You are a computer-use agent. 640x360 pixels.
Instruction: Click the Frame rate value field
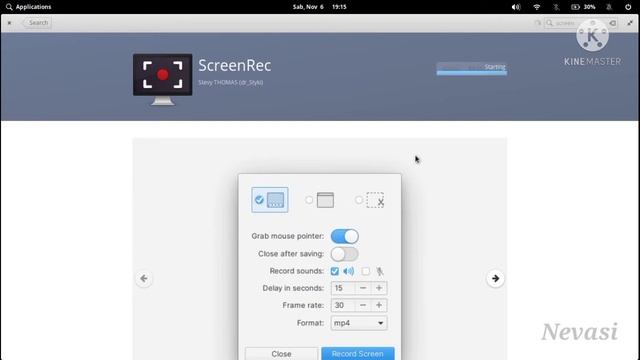tap(343, 305)
